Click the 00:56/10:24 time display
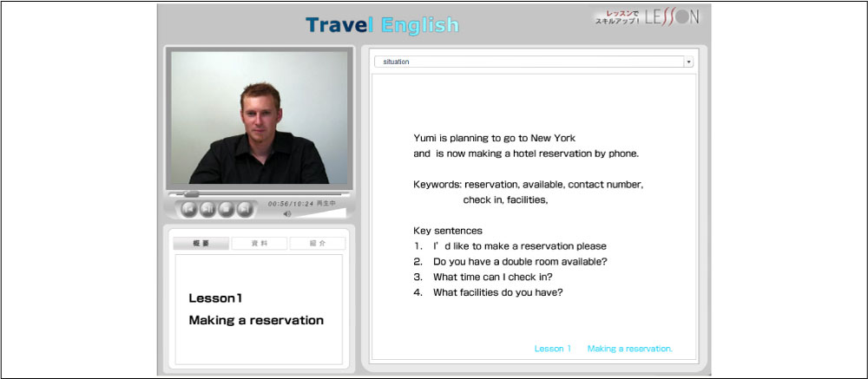Image resolution: width=868 pixels, height=379 pixels. coord(291,204)
